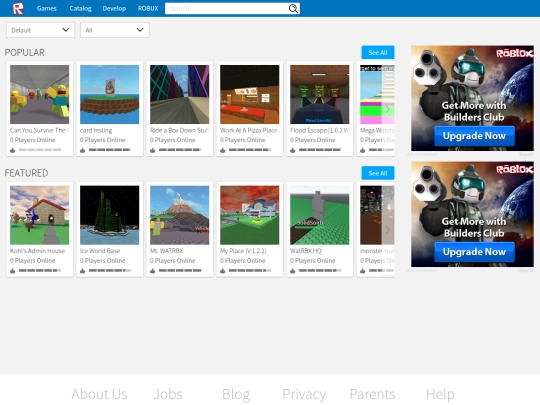Click Upgrade Now in top ad
This screenshot has width=540, height=405.
click(x=474, y=136)
